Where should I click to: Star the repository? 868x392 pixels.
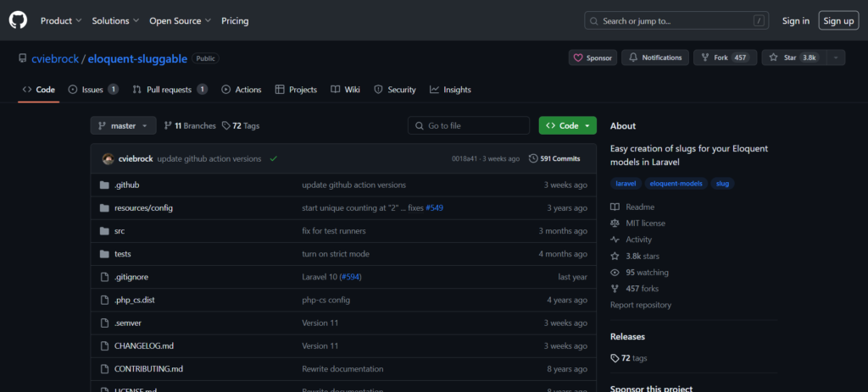tap(793, 58)
